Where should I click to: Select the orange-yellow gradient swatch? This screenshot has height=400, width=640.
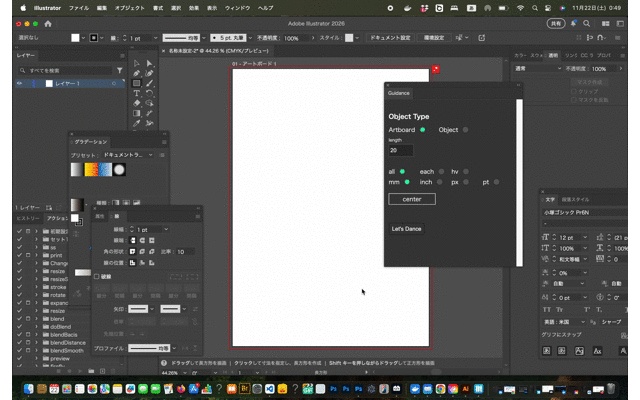(x=91, y=170)
